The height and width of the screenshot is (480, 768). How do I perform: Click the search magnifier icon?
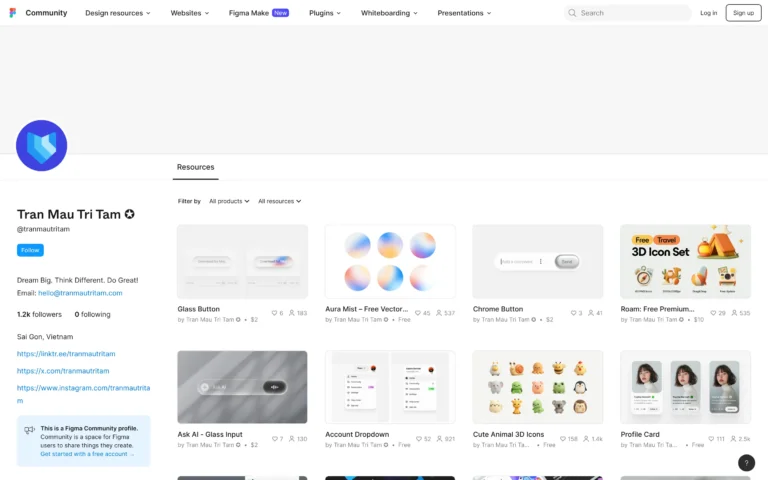[x=572, y=13]
